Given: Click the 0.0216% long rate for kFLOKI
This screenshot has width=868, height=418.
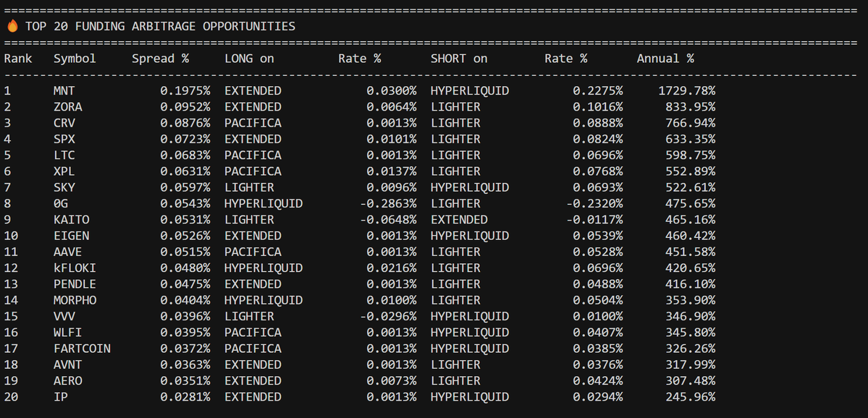Looking at the screenshot, I should (x=392, y=268).
